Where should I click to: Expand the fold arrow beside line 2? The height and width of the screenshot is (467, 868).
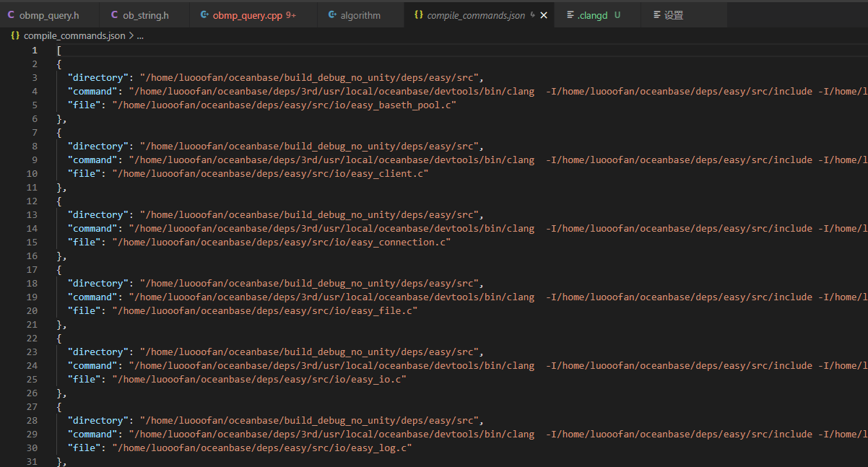click(48, 63)
